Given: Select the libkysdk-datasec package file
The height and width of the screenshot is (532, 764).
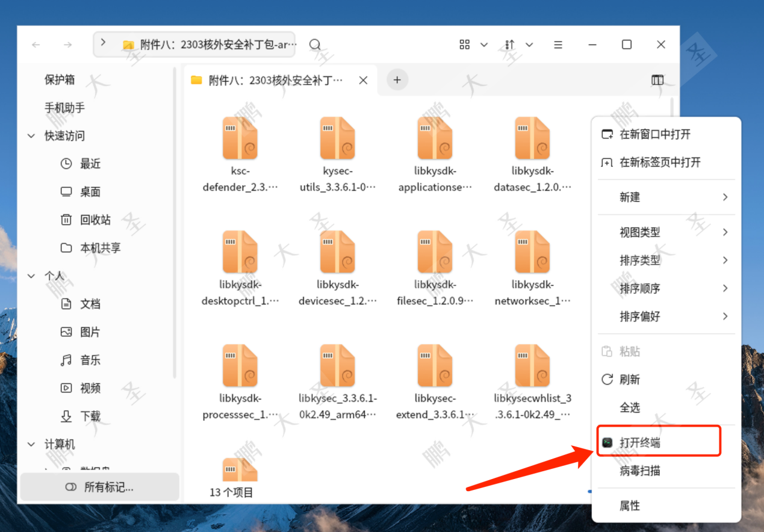Looking at the screenshot, I should tap(533, 155).
